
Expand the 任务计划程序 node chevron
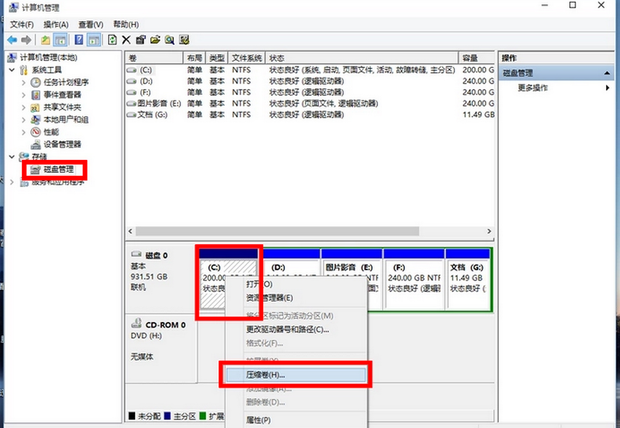tap(23, 83)
